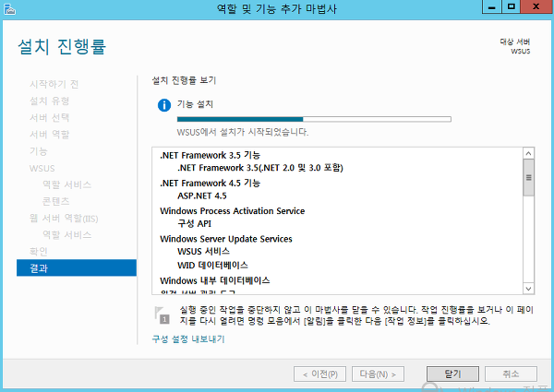Select the 웹 서버 역할(IIS) step
The height and width of the screenshot is (392, 554).
tap(64, 218)
